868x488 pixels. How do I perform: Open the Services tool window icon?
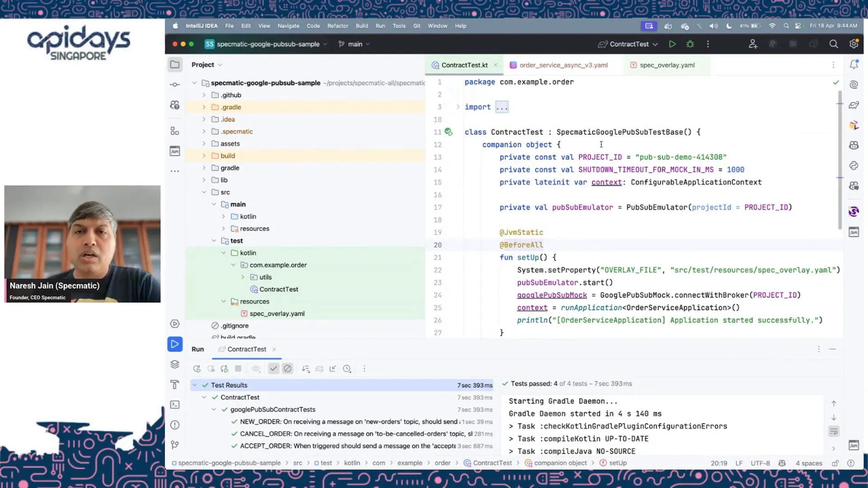pos(175,364)
